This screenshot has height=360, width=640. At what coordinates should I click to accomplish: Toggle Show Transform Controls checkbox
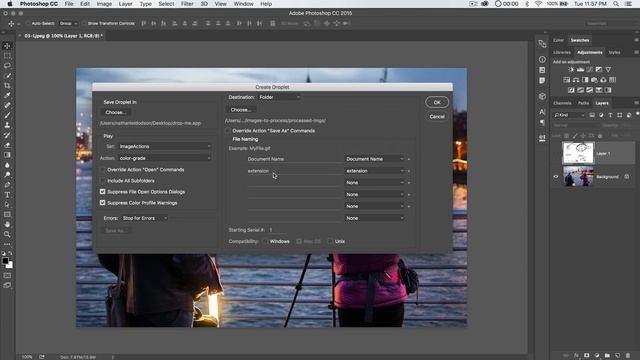point(84,24)
